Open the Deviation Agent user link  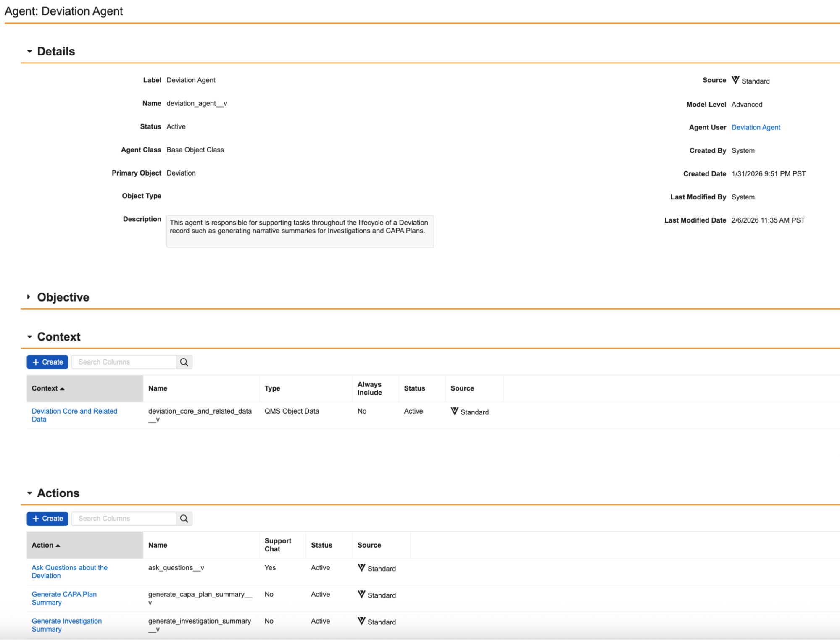755,127
